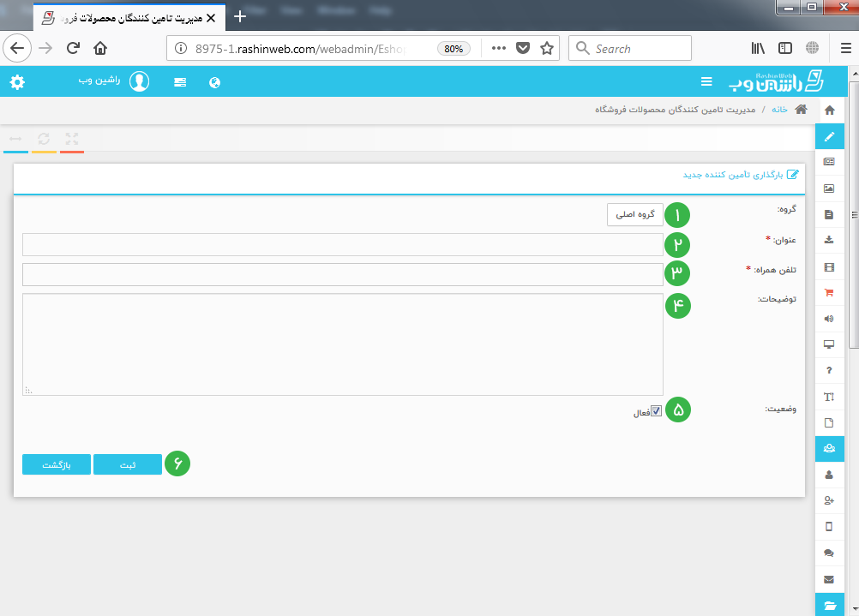Click the breadcrumb home house icon
Screen dimensions: 859x616
coord(801,109)
